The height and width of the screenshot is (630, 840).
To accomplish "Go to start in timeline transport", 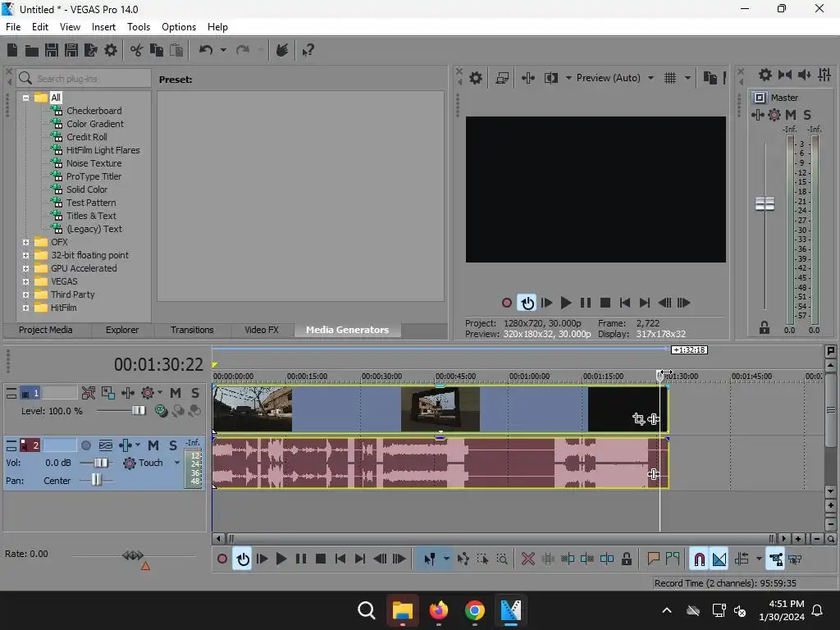I will tap(340, 559).
